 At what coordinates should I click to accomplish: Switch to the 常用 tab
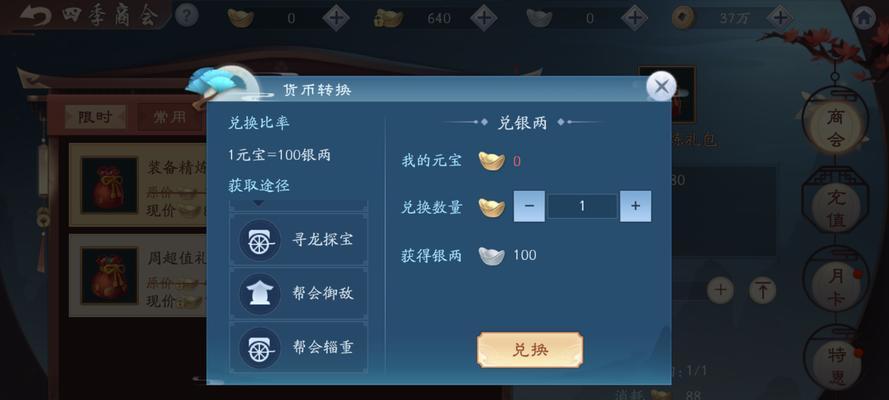(x=170, y=117)
